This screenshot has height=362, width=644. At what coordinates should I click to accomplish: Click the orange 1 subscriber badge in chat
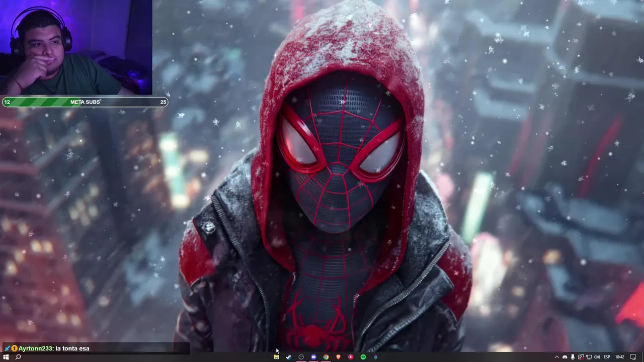(15, 348)
